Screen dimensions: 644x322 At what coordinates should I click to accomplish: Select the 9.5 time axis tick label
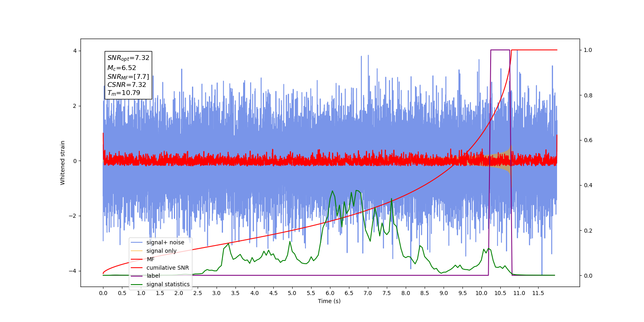tap(462, 293)
